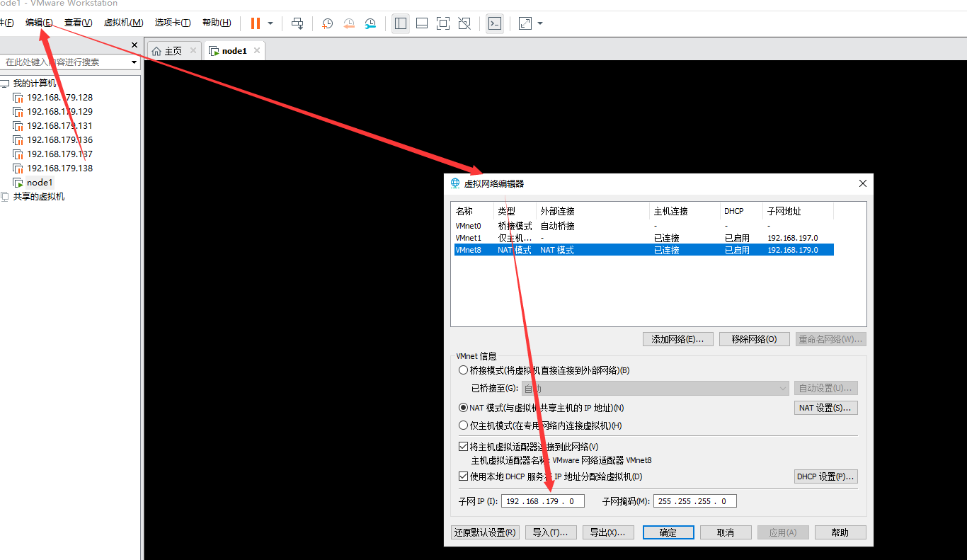Viewport: 967px width, 560px height.
Task: Confirm with the 确定 button
Action: coord(668,532)
